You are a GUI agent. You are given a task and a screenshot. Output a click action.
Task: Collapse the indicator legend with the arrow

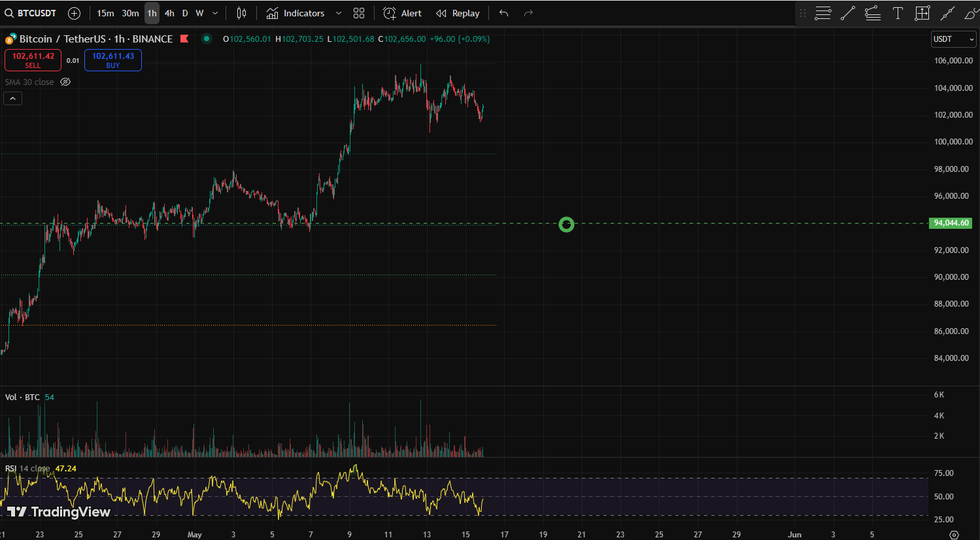13,98
